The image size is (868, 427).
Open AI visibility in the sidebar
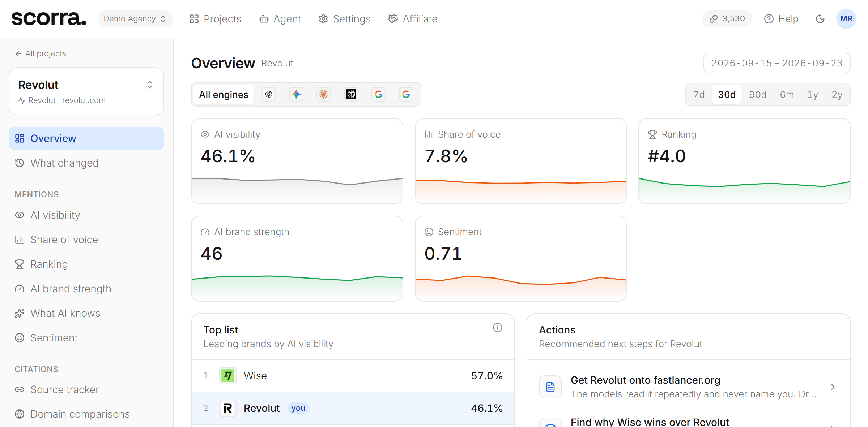(x=86, y=215)
